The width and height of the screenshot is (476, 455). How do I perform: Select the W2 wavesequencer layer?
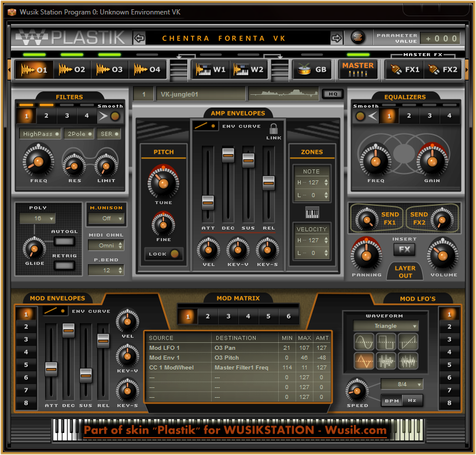[x=249, y=70]
